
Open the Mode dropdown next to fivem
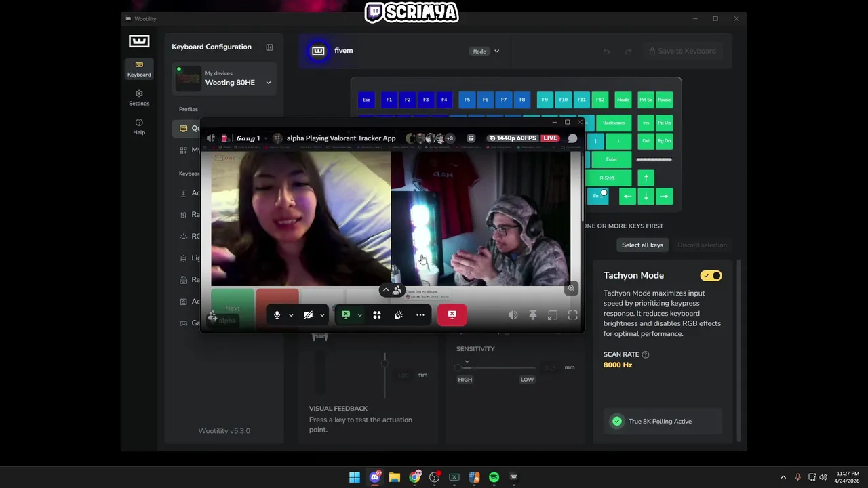tap(486, 51)
